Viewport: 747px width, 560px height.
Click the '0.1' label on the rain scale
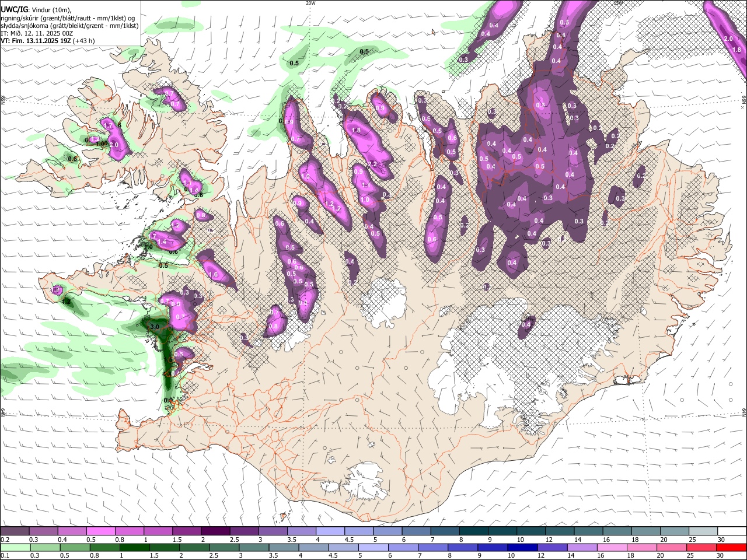pyautogui.click(x=5, y=556)
